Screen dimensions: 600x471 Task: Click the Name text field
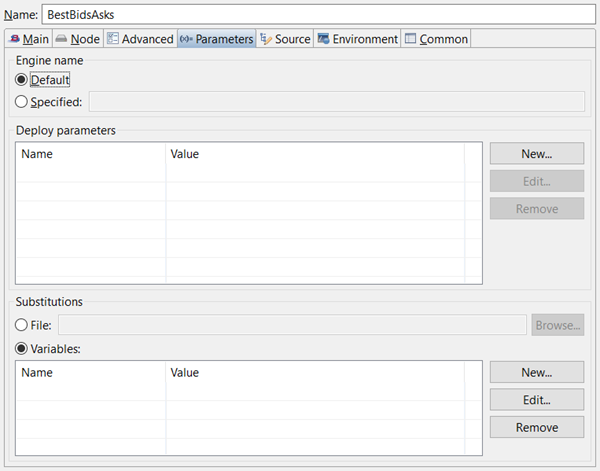318,15
